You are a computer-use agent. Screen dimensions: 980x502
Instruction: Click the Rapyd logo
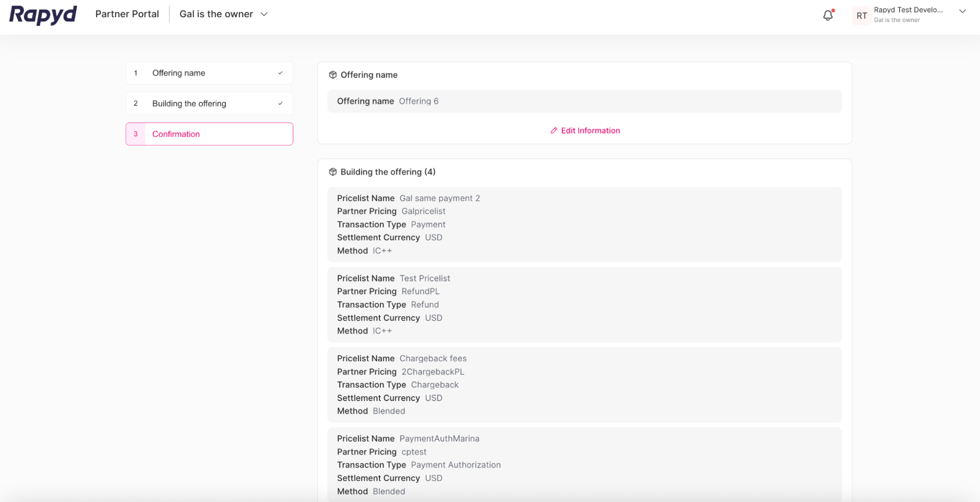pos(43,15)
